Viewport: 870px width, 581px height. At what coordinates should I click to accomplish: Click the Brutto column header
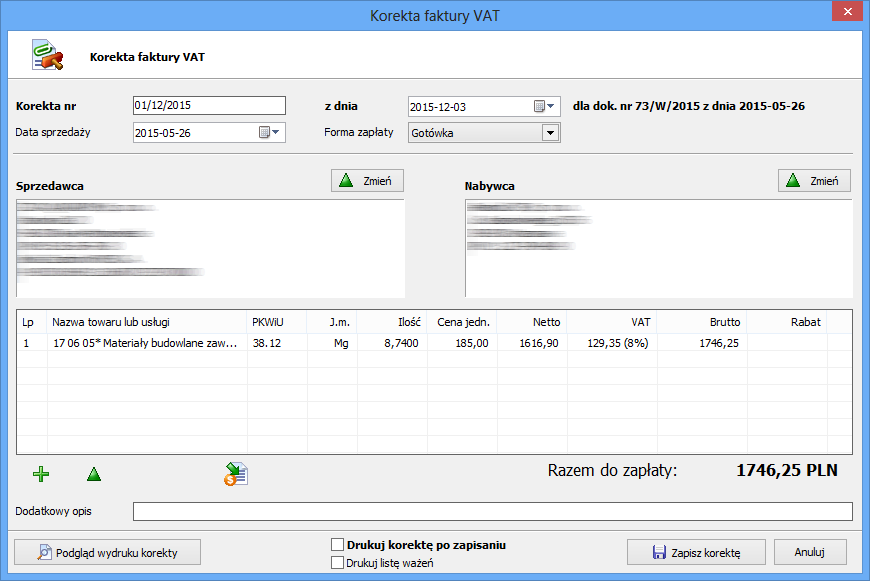tap(725, 322)
